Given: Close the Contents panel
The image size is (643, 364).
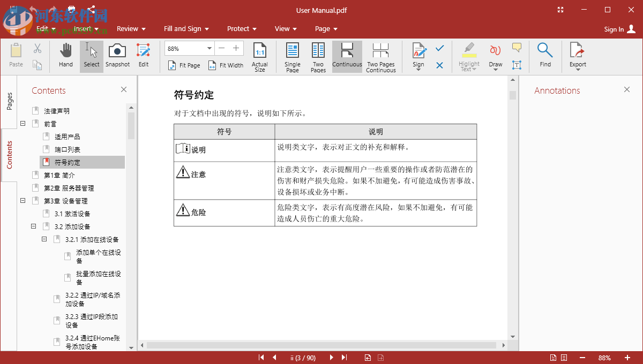Looking at the screenshot, I should 123,89.
